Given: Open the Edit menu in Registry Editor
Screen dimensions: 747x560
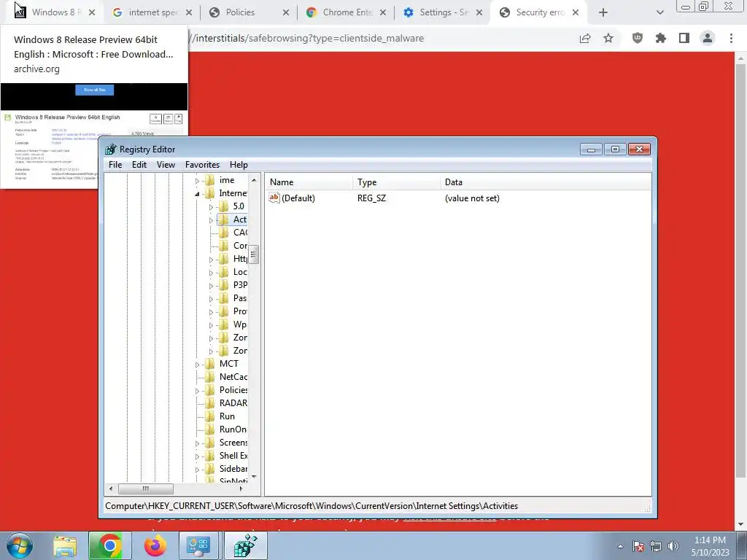Looking at the screenshot, I should (x=139, y=164).
